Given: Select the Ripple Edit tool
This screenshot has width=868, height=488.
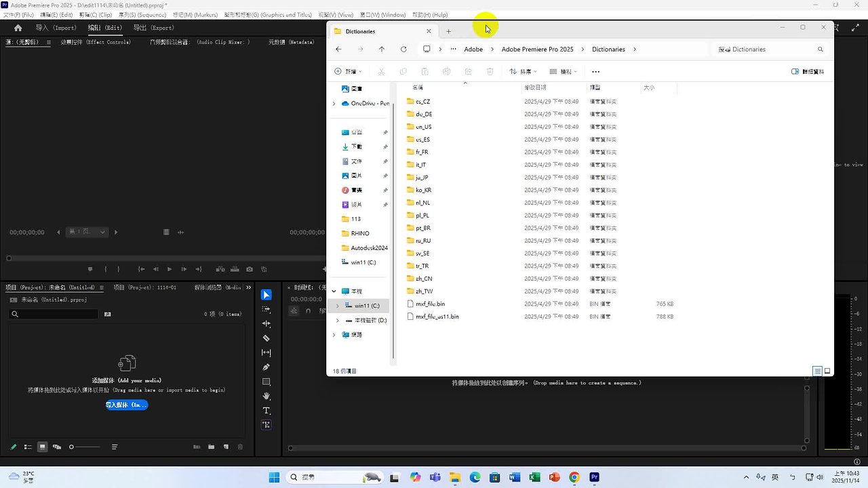Looking at the screenshot, I should tap(267, 324).
